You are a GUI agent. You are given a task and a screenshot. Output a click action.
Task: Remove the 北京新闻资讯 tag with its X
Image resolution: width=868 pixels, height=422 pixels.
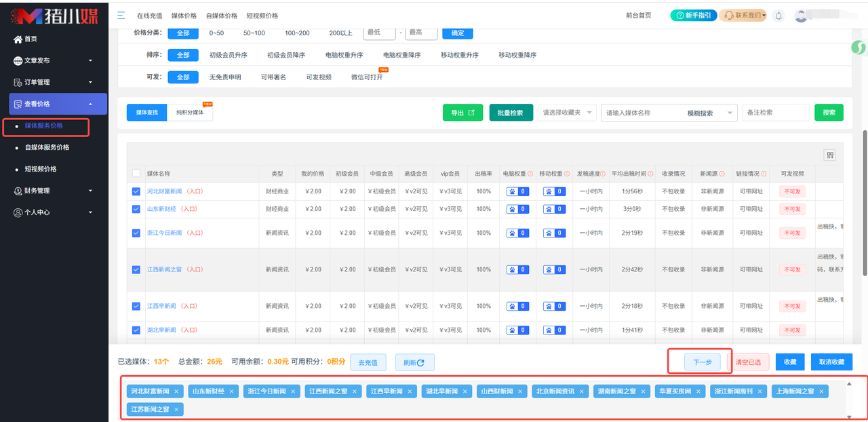[581, 391]
